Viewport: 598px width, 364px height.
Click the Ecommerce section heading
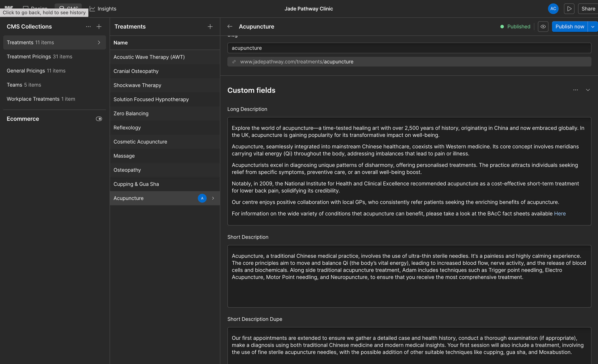coord(23,119)
